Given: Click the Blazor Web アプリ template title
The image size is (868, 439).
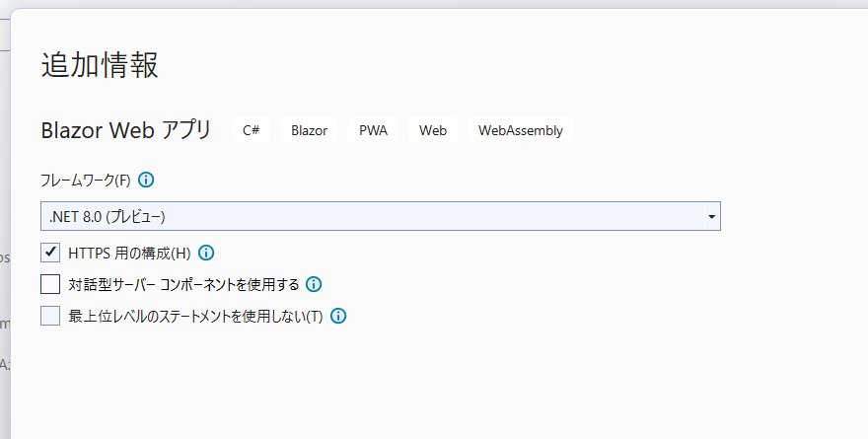Looking at the screenshot, I should tap(126, 130).
